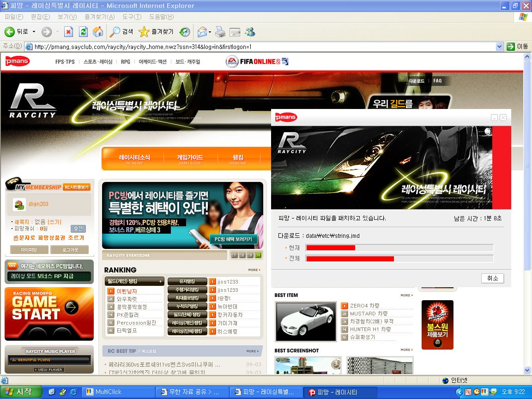Open the Start (시작) menu button
Image resolution: width=532 pixels, height=399 pixels.
(21, 392)
